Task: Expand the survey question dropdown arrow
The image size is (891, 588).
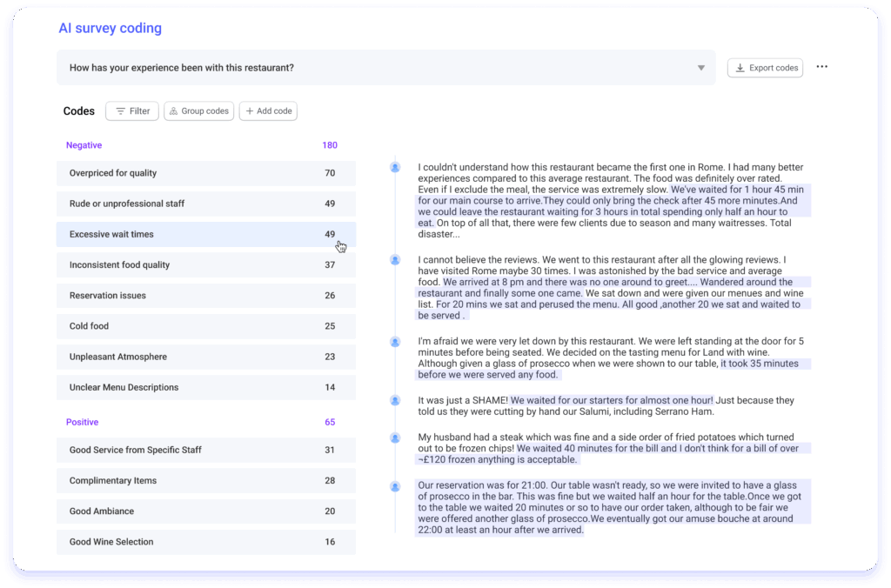Action: pyautogui.click(x=701, y=68)
